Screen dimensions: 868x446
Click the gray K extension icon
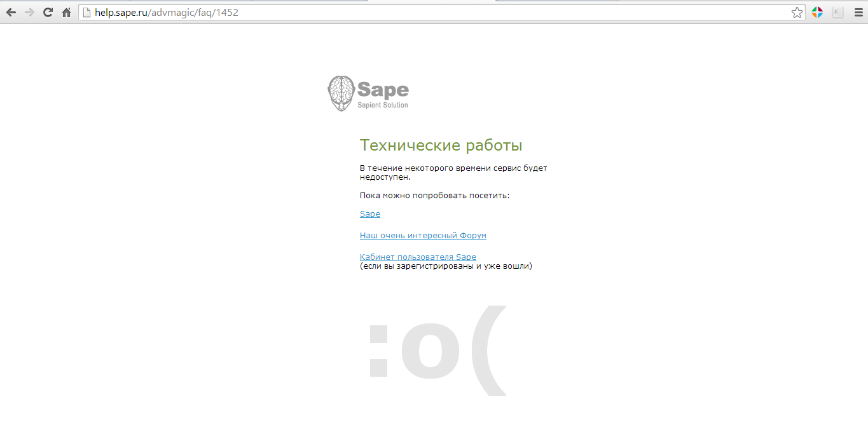pyautogui.click(x=837, y=12)
